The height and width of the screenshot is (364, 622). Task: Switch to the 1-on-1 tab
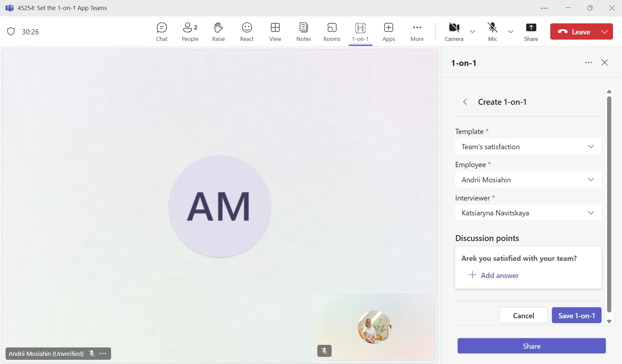[x=360, y=32]
